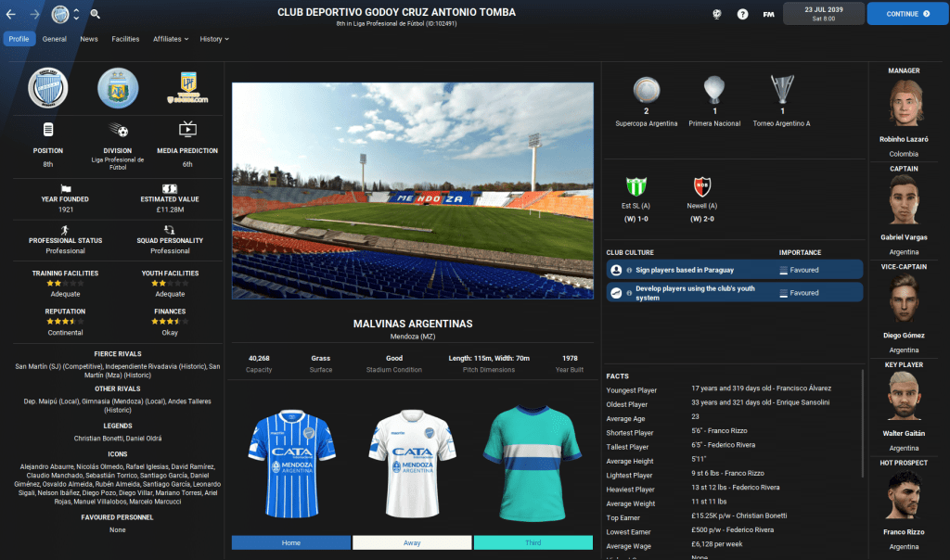The height and width of the screenshot is (560, 950).
Task: Select the turquoise Third kit swatch
Action: coord(533,542)
